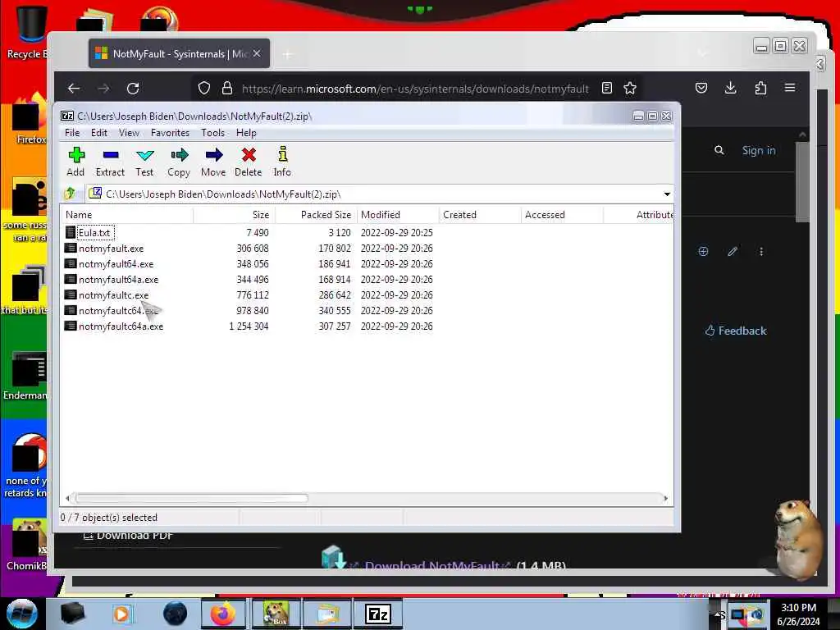Viewport: 840px width, 630px height.
Task: Expand the 7-Zip address path dropdown
Action: [667, 194]
